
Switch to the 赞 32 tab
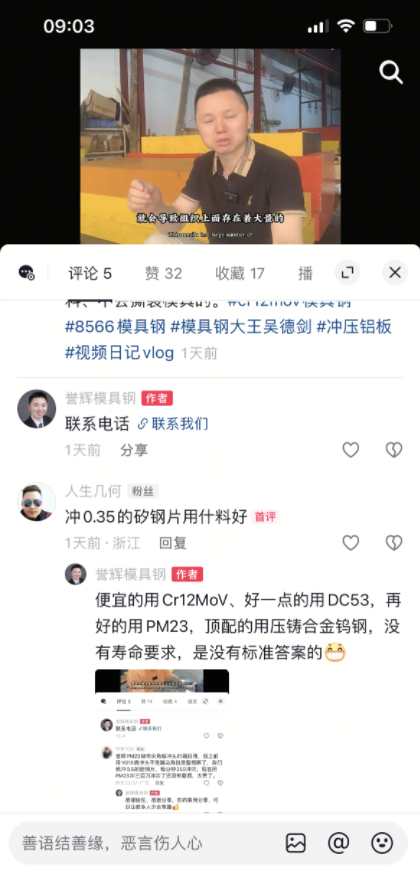[x=164, y=274]
